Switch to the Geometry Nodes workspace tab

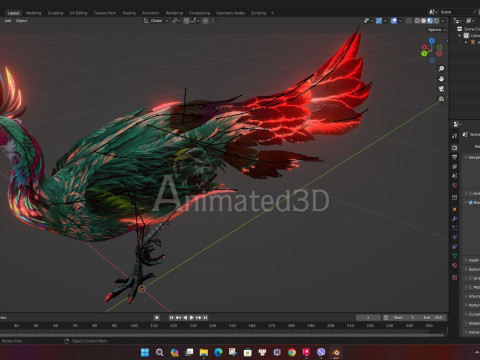(230, 13)
